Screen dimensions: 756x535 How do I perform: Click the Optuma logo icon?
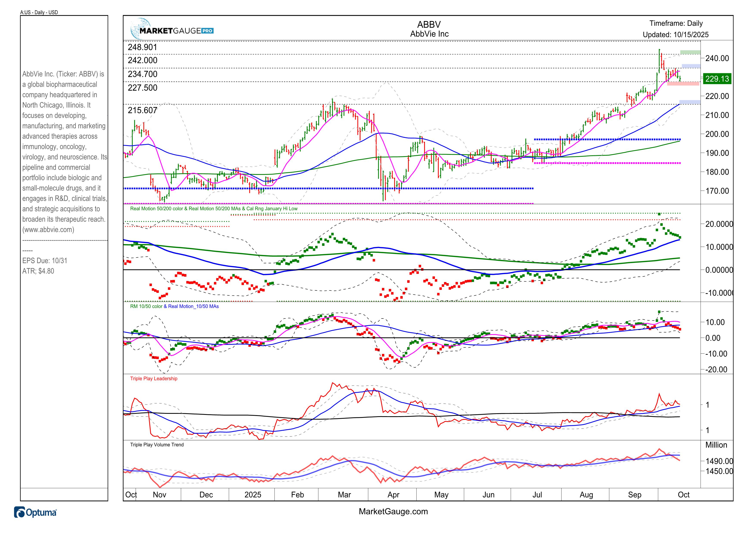(x=19, y=513)
